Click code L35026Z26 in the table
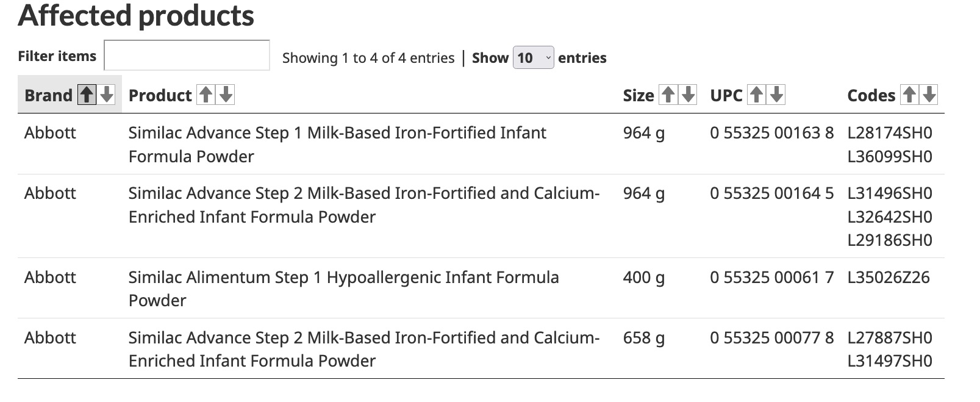The image size is (980, 402). point(889,277)
